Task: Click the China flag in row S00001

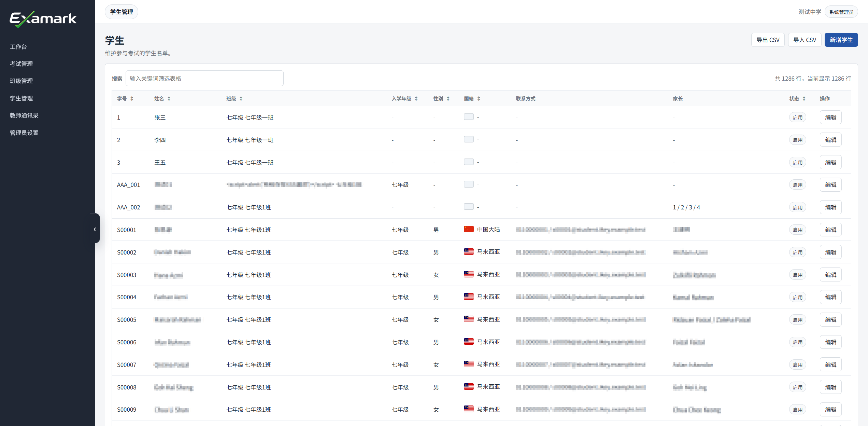Action: (469, 229)
